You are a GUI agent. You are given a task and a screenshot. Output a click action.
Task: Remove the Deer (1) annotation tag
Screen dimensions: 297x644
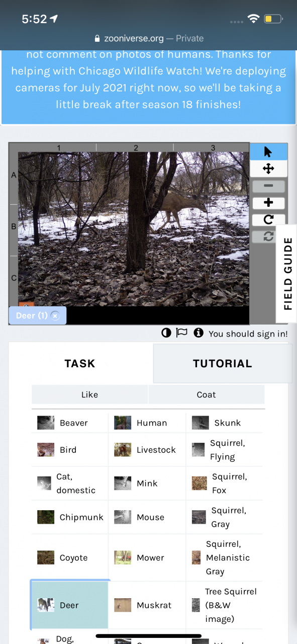click(x=55, y=316)
